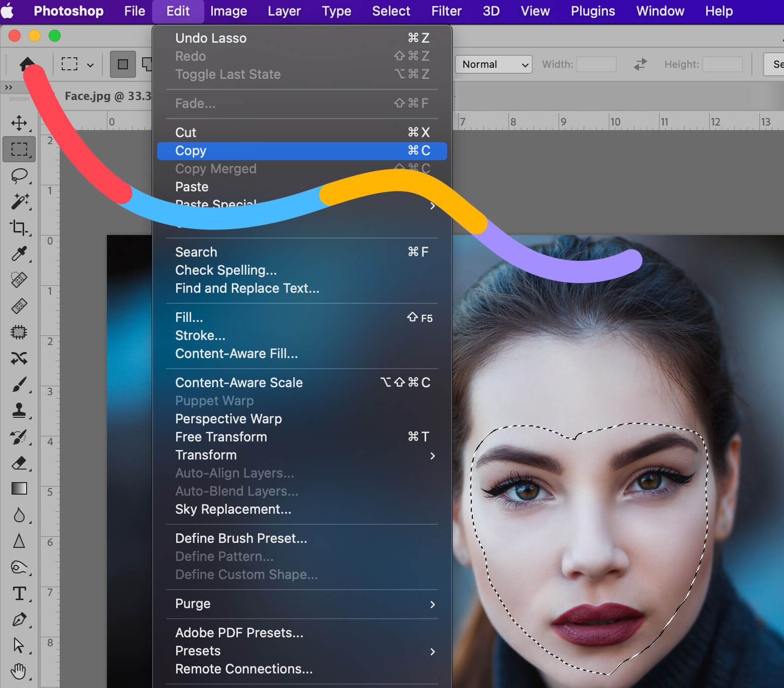Click Content-Aware Fill... menu entry
This screenshot has height=688, width=784.
coord(236,354)
